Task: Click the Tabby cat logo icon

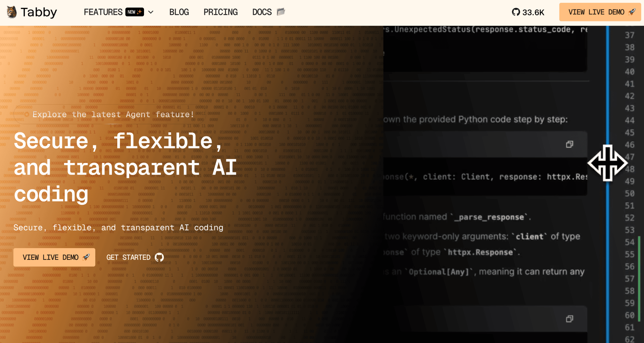Action: point(12,12)
